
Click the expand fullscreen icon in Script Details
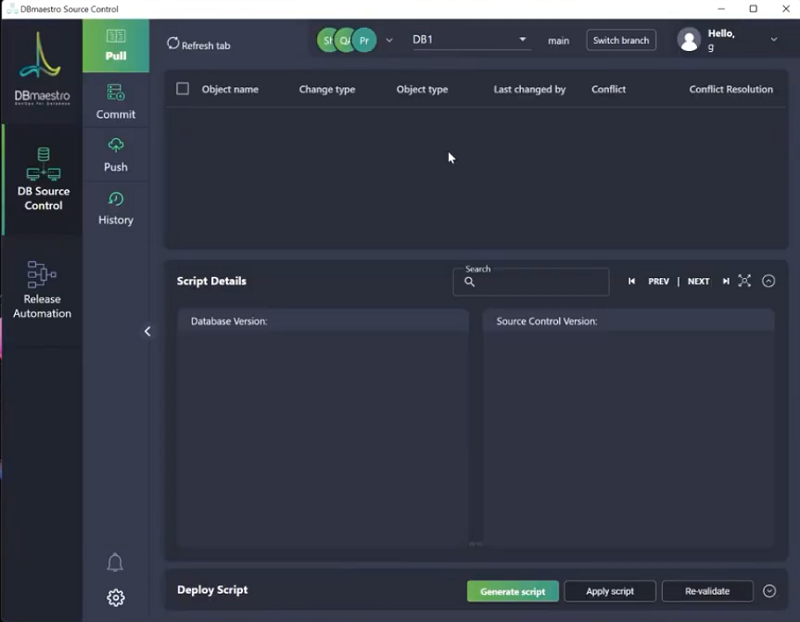point(744,281)
